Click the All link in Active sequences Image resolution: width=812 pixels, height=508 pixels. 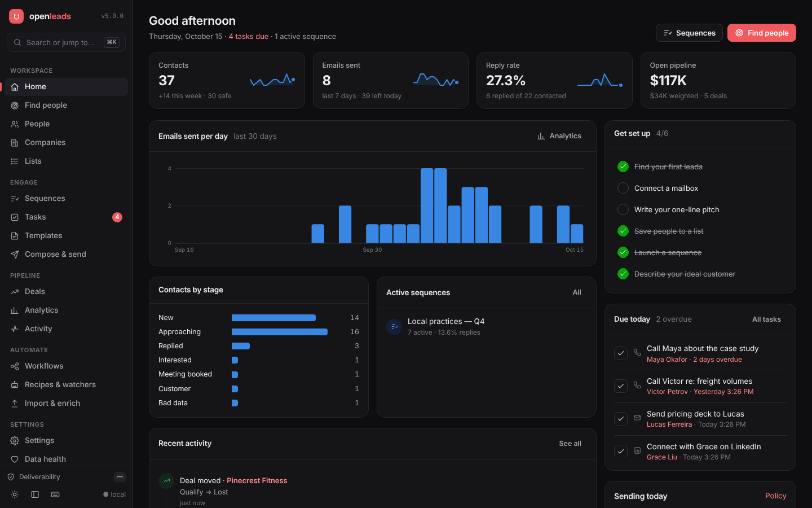[x=577, y=292]
